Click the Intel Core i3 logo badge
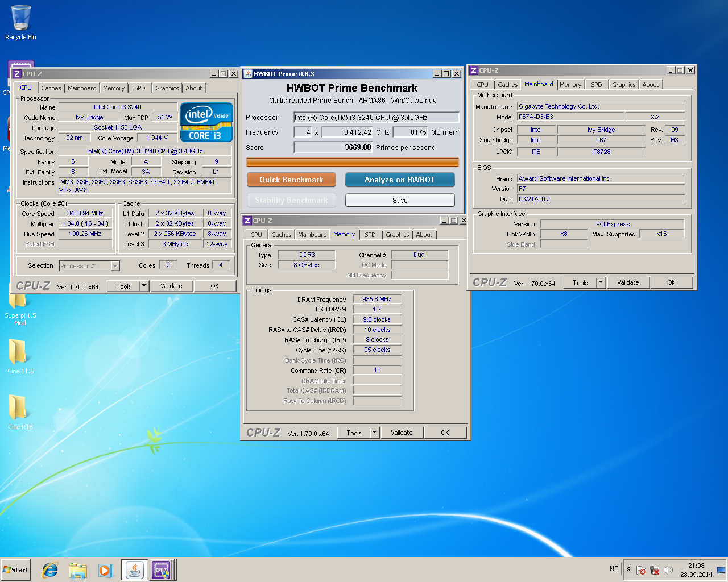 point(206,122)
